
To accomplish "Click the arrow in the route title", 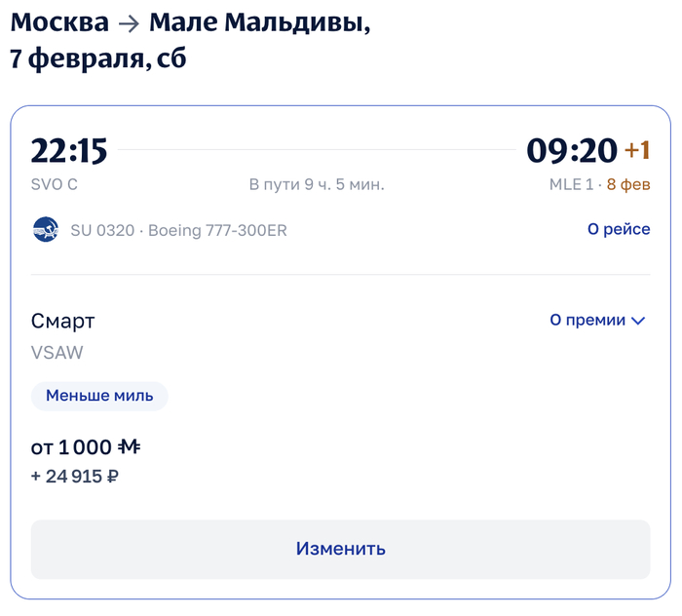I will [x=129, y=24].
